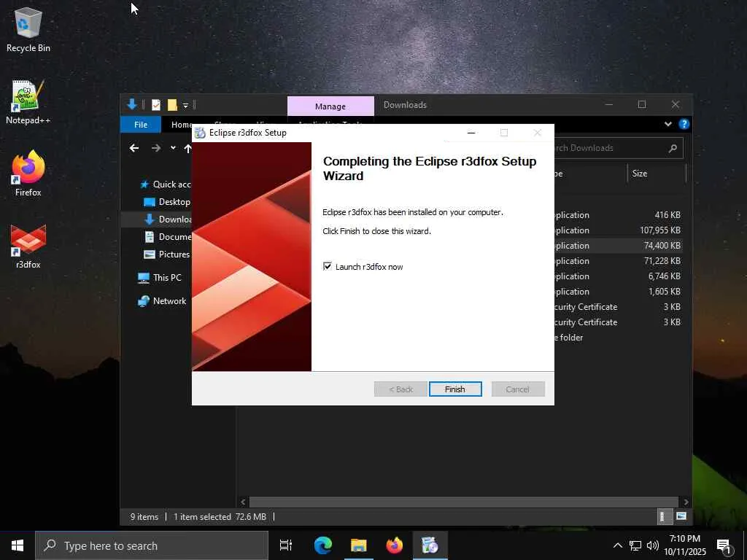The width and height of the screenshot is (747, 560).
Task: Click the Task View taskbar icon
Action: [x=286, y=545]
